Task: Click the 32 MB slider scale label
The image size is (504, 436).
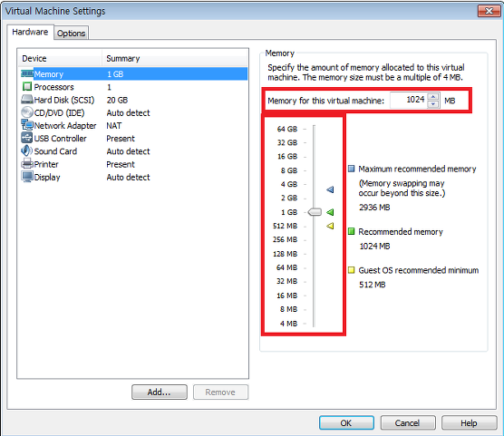Action: pos(286,281)
